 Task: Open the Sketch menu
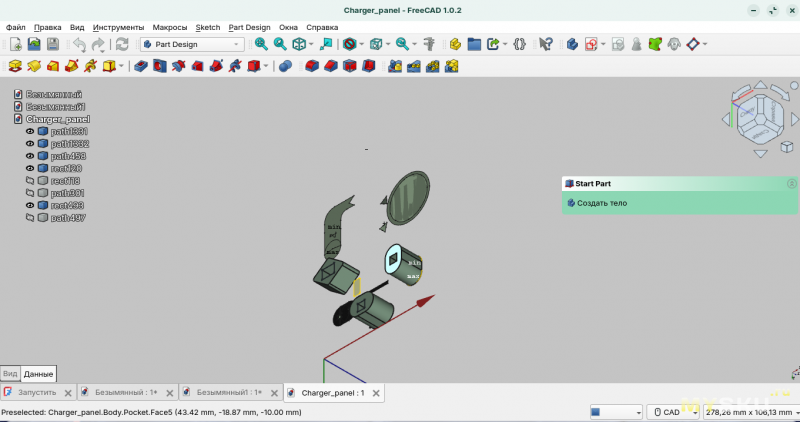[208, 27]
